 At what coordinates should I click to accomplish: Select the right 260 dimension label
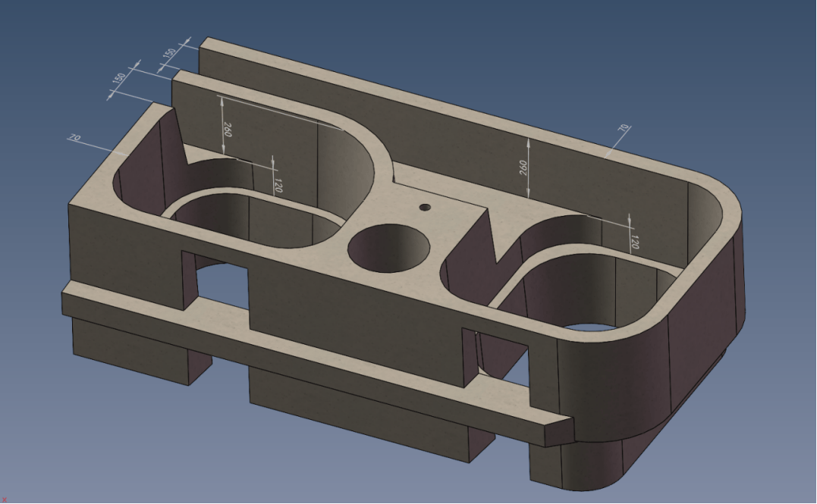(x=523, y=167)
